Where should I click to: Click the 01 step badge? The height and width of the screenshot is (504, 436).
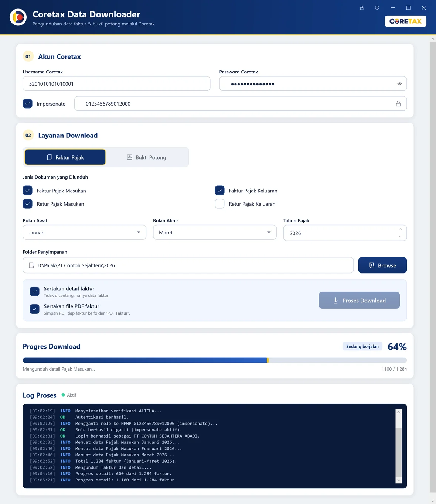click(x=28, y=56)
